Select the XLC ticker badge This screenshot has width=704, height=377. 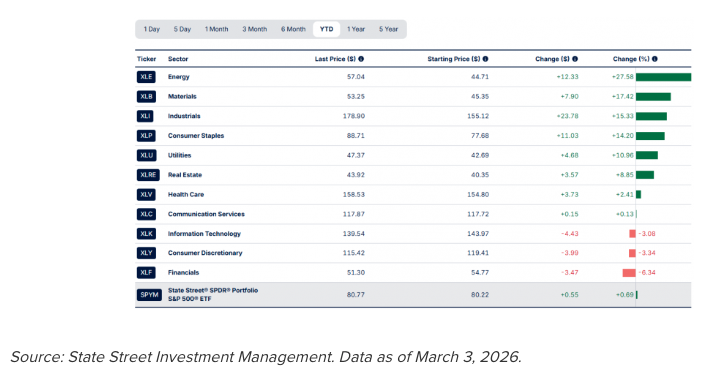(146, 214)
